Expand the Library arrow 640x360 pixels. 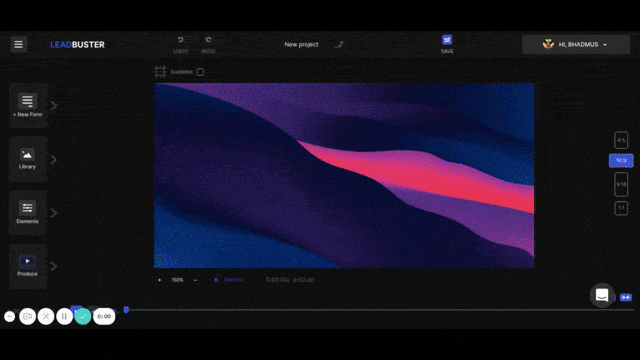pos(54,159)
